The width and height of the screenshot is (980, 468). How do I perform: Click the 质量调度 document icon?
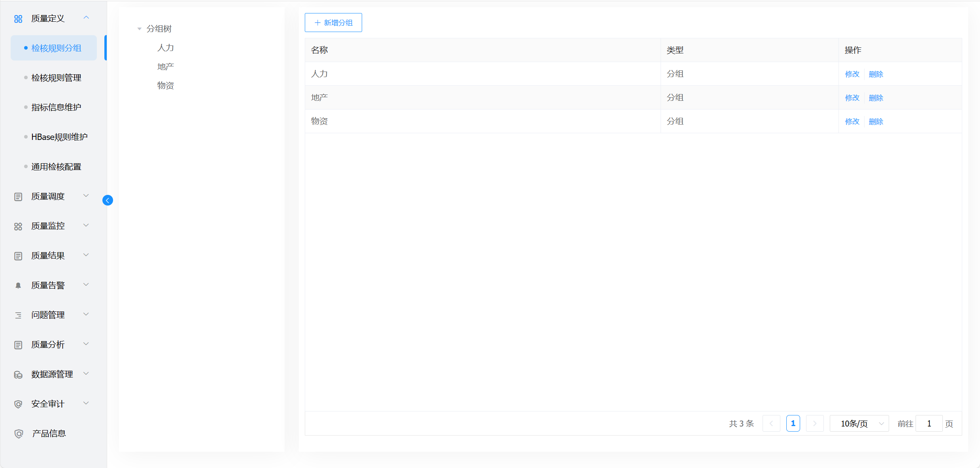pyautogui.click(x=18, y=197)
